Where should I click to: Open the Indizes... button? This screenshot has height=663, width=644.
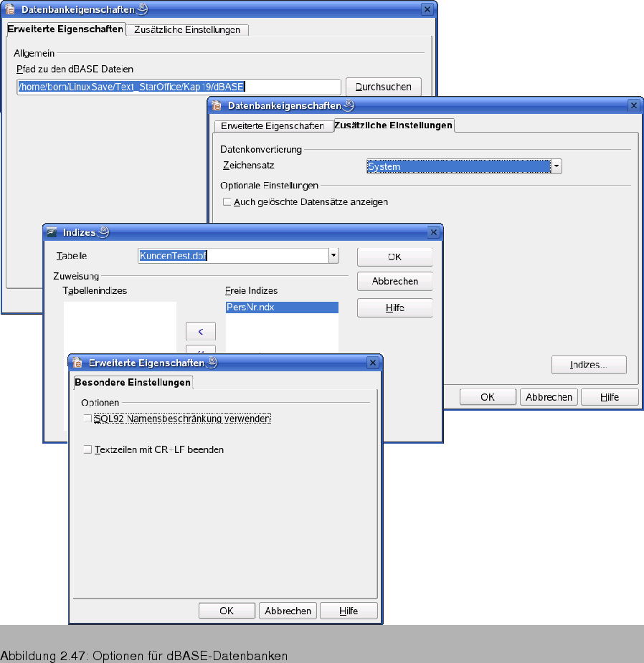(x=588, y=365)
